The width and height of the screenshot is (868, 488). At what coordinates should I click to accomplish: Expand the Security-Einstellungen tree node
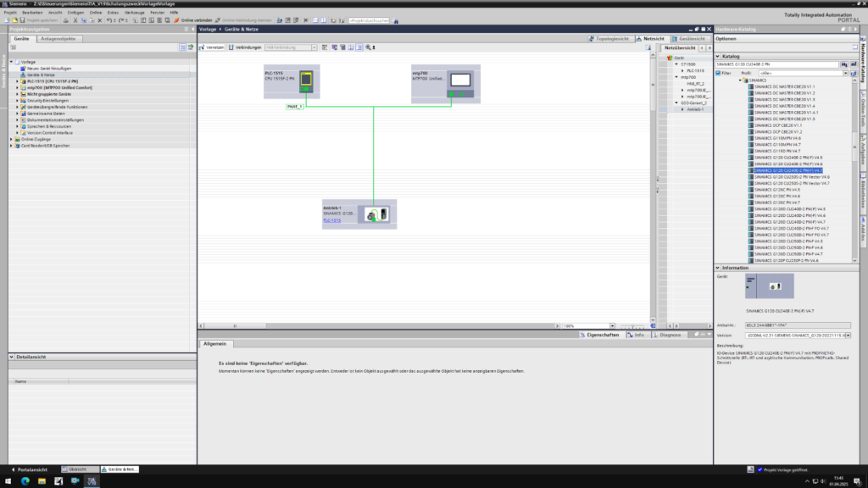(x=17, y=101)
